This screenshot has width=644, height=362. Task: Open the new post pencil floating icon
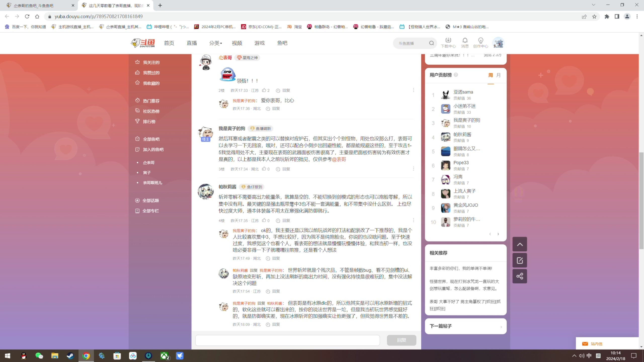tap(519, 260)
